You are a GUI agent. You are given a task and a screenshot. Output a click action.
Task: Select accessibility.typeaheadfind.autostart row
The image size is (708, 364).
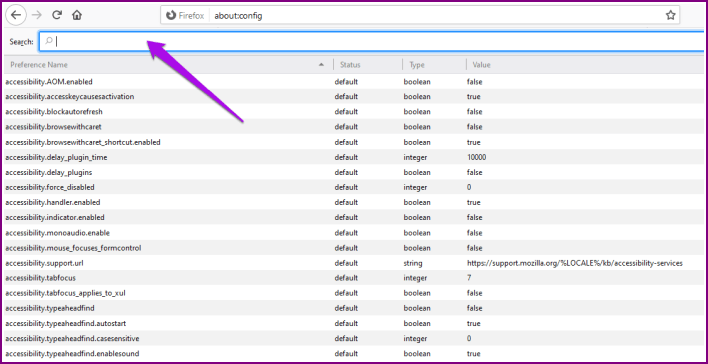coord(354,323)
